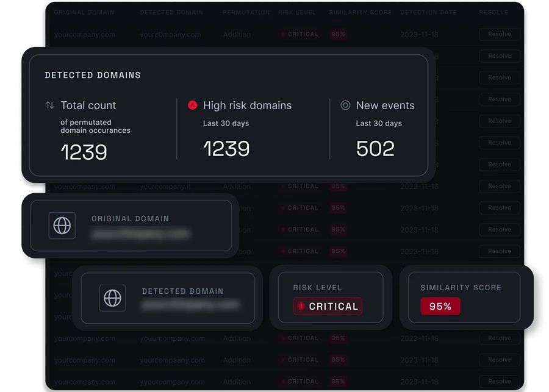Image resolution: width=549 pixels, height=392 pixels.
Task: Sort by the Original Domain column header
Action: [x=84, y=12]
